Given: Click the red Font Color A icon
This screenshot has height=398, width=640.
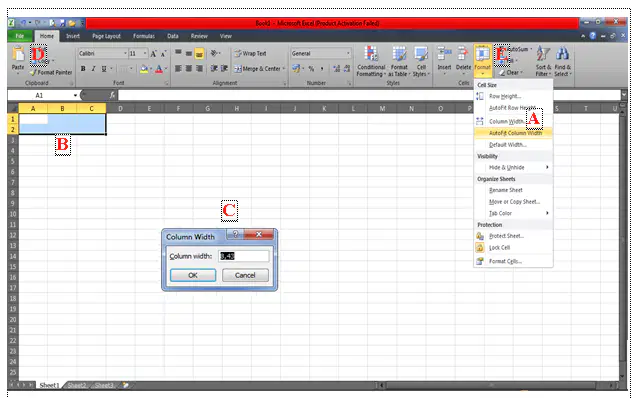Looking at the screenshot, I should pyautogui.click(x=159, y=69).
